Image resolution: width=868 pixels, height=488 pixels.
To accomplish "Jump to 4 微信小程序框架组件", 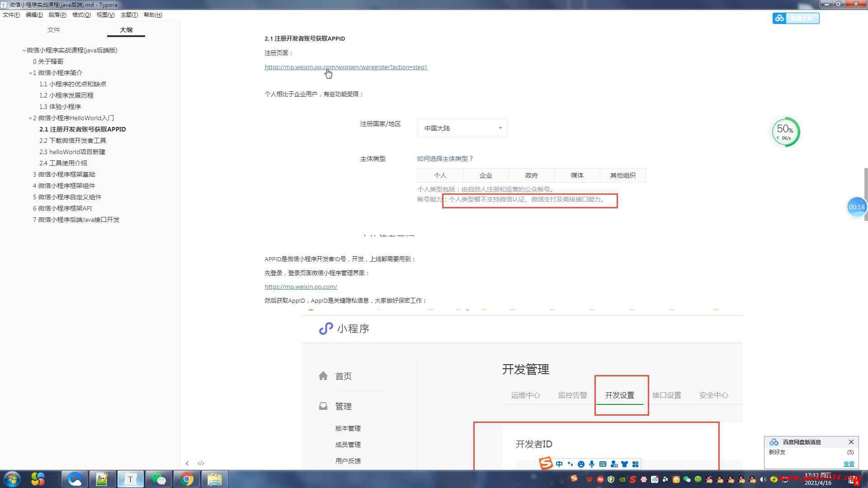I will click(64, 186).
